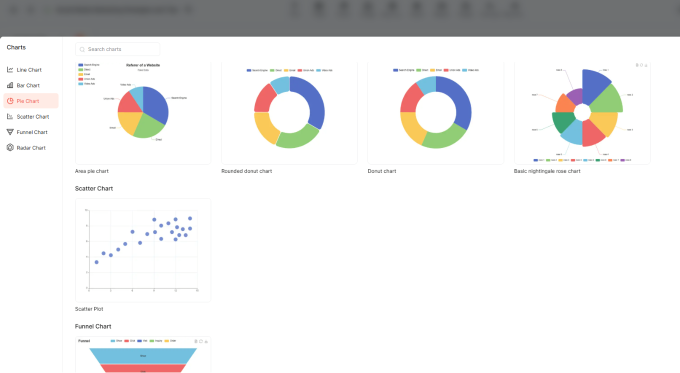Click the 'Scatter Plot' caption

89,309
